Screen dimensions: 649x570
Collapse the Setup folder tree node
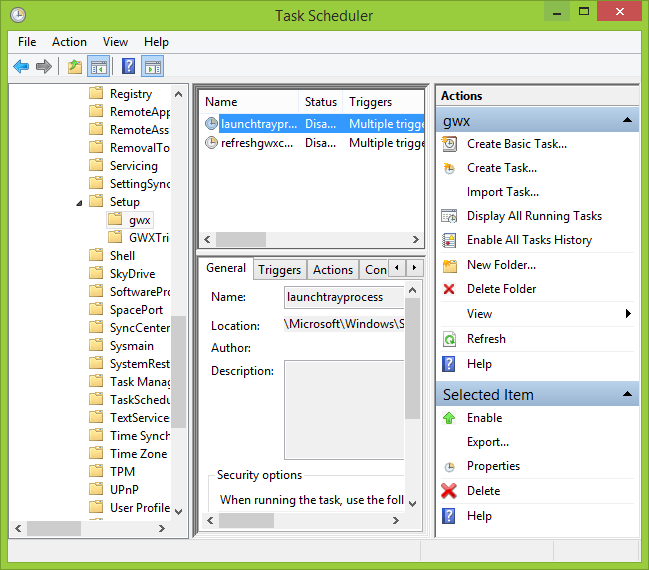79,203
